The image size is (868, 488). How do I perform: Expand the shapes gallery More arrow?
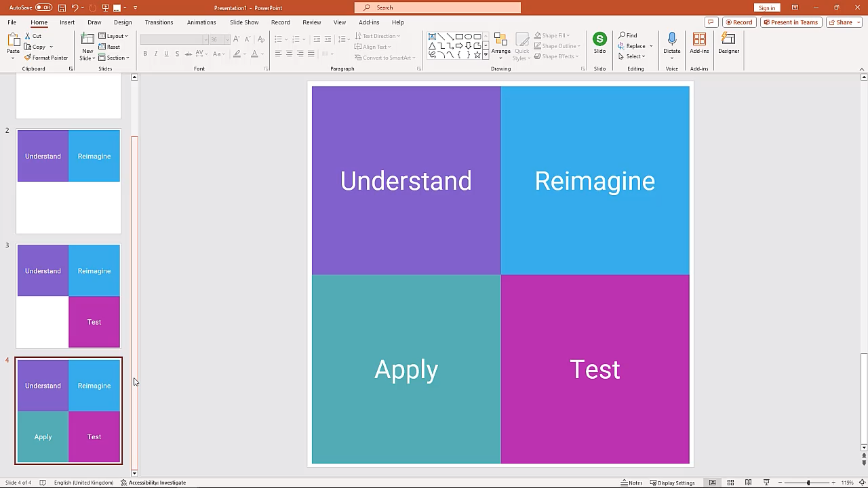tap(486, 55)
